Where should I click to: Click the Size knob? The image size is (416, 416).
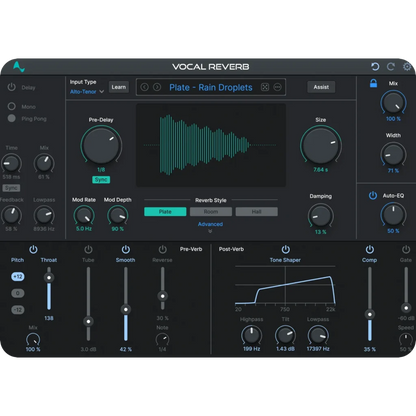pyautogui.click(x=321, y=145)
